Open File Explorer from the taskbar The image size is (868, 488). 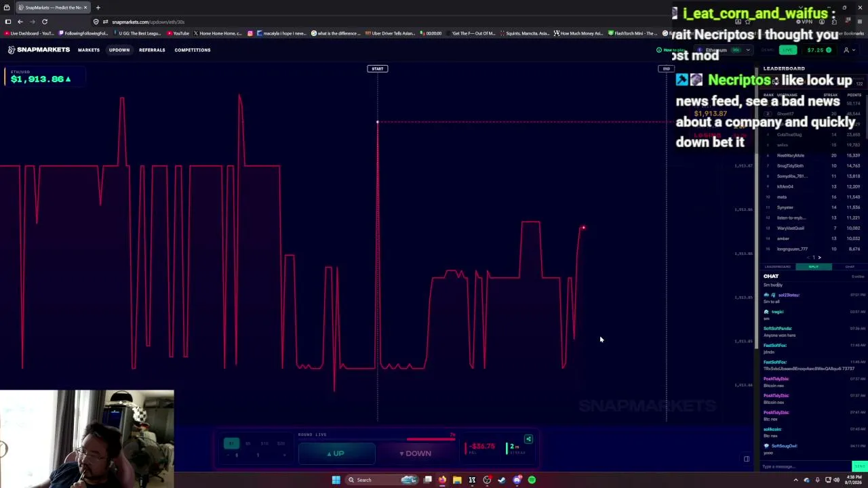pos(457,480)
